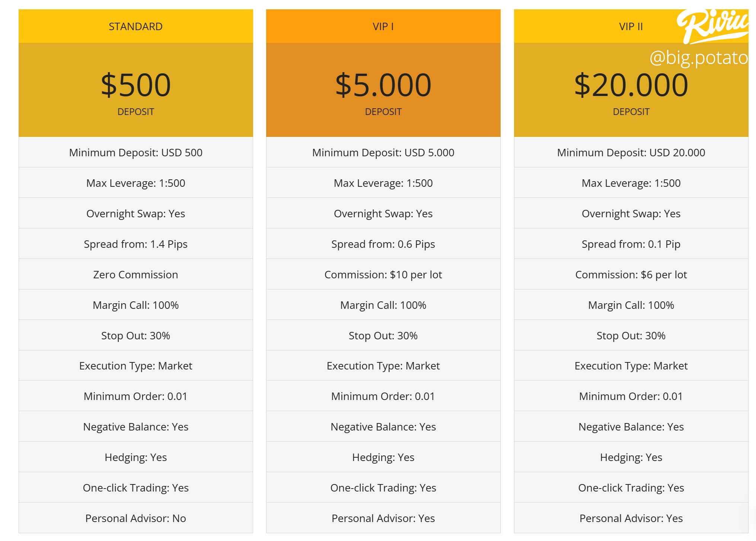Click the Riviu logo watermark
756x541 pixels.
click(x=712, y=26)
